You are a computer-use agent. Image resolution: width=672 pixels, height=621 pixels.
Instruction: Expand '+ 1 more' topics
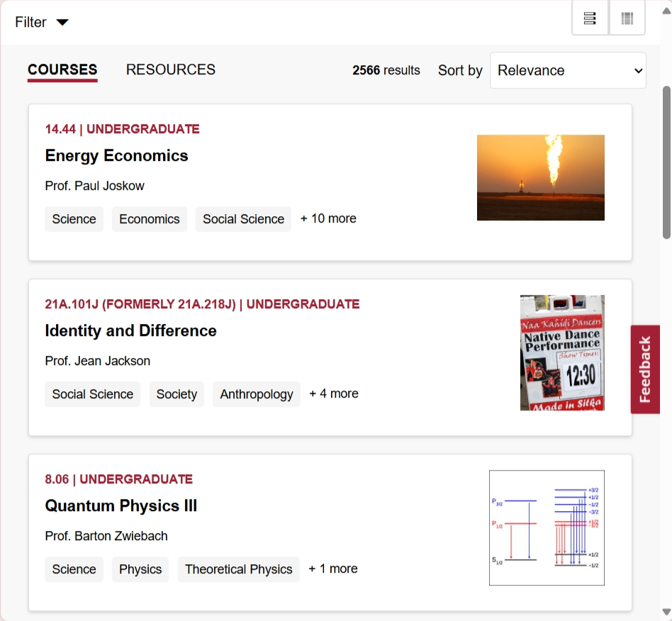[333, 569]
